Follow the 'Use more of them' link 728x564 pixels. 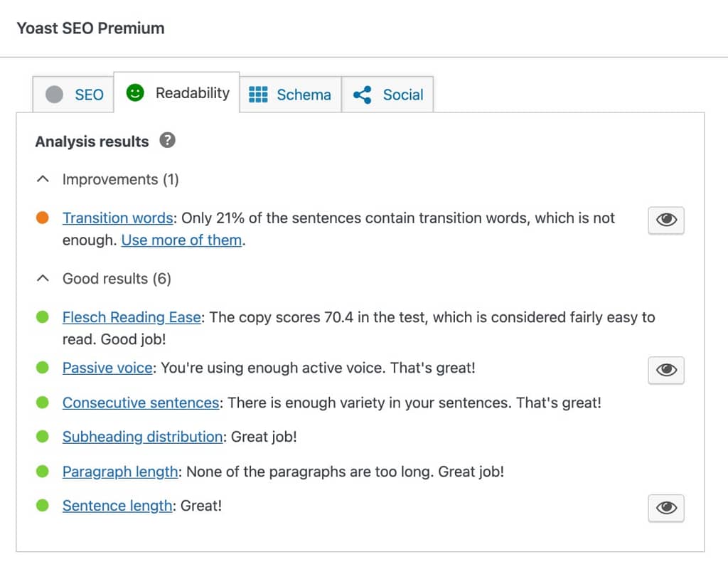pyautogui.click(x=181, y=240)
